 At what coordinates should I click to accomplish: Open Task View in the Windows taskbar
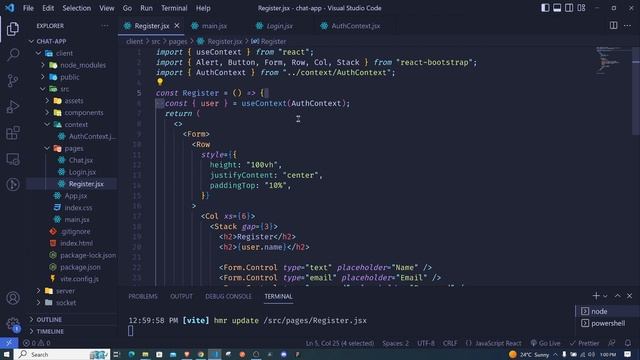pyautogui.click(x=116, y=354)
